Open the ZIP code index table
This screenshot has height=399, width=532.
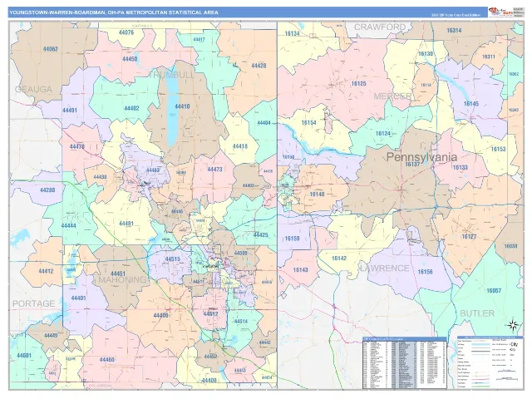[x=405, y=363]
